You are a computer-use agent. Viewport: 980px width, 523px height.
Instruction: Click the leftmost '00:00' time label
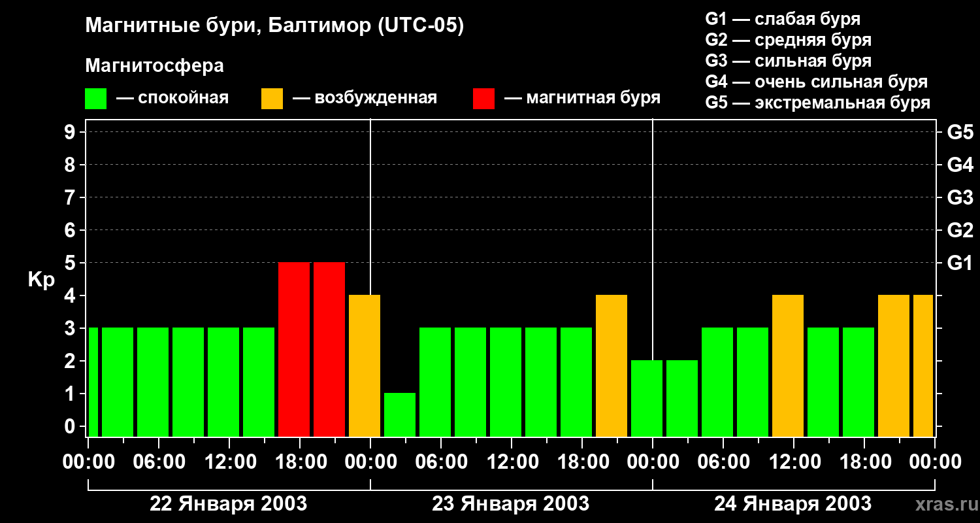pyautogui.click(x=88, y=462)
